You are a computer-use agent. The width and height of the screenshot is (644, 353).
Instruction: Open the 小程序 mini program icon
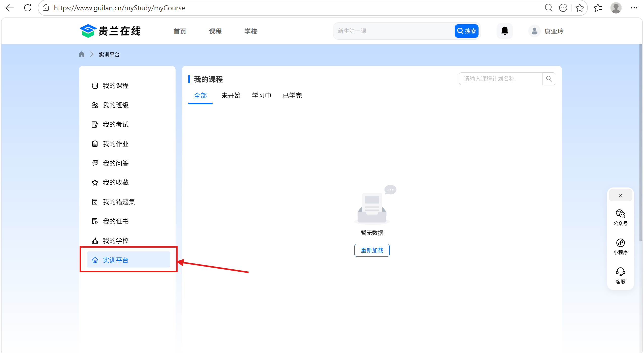tap(620, 243)
